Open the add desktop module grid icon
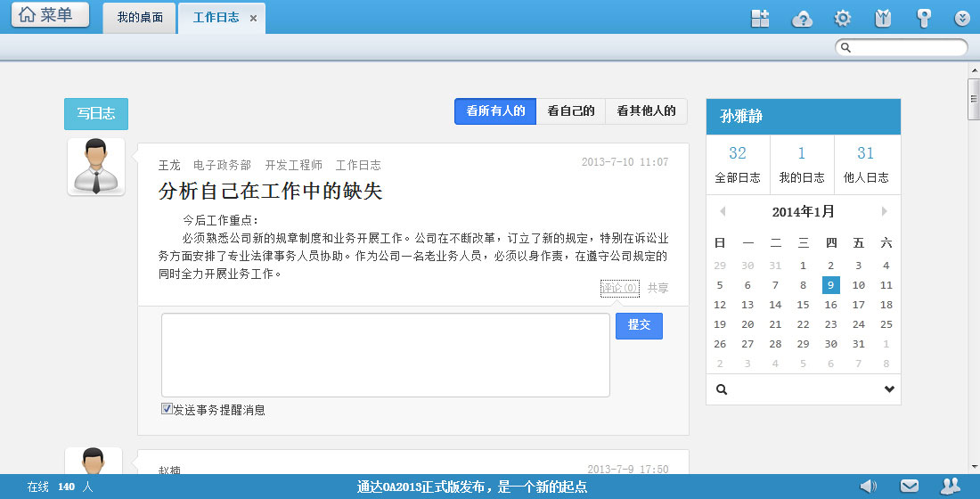 760,18
